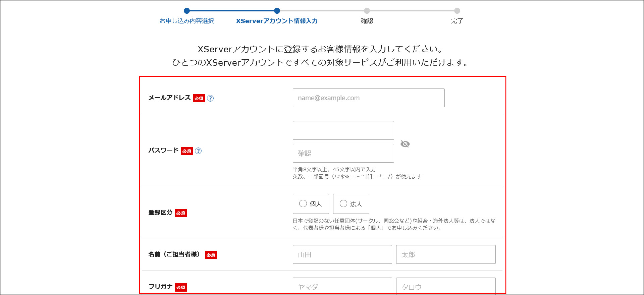Focus the password 確認 input field
The height and width of the screenshot is (295, 644).
click(x=343, y=153)
